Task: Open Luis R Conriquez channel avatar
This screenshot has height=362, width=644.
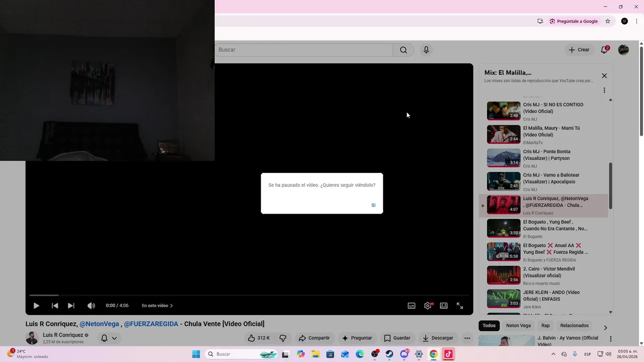Action: [x=32, y=338]
